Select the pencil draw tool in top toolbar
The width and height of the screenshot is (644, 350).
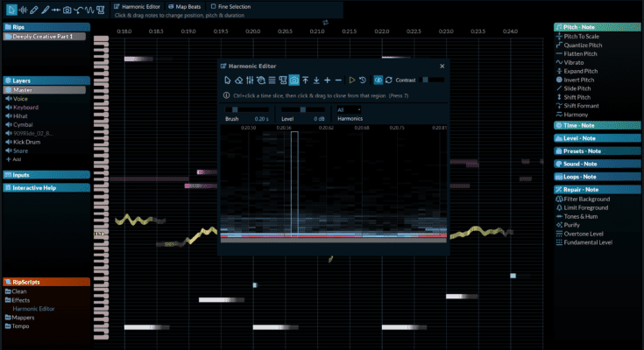click(x=33, y=10)
